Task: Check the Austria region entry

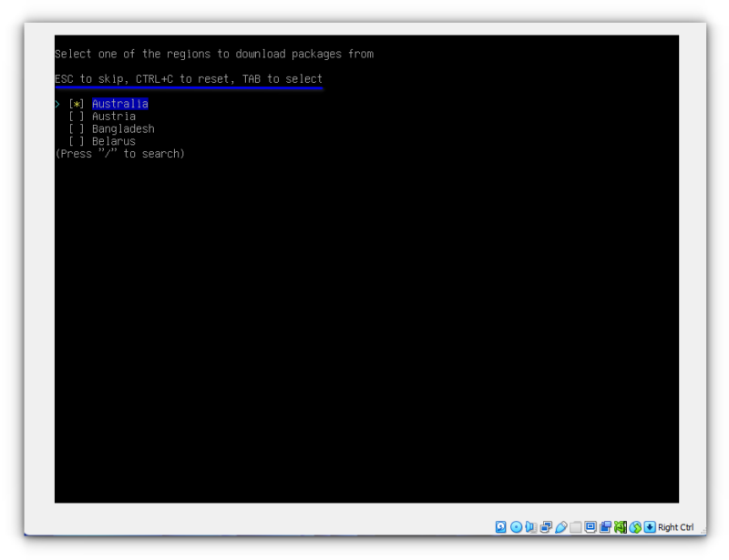Action: pos(78,116)
